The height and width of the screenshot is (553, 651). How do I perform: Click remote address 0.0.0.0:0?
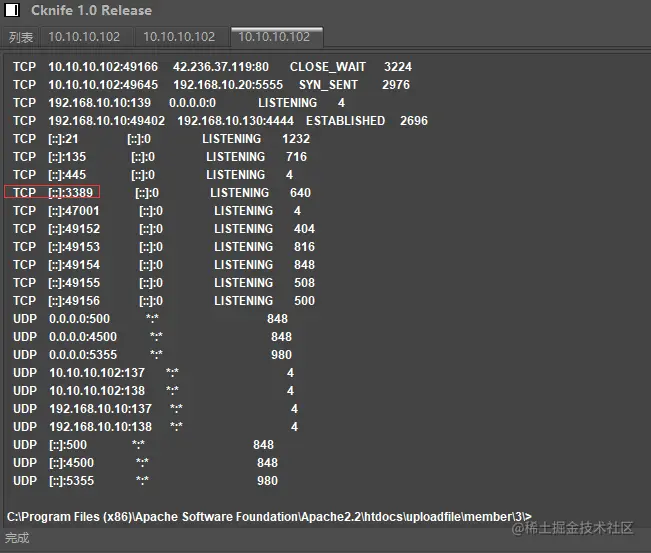point(192,103)
